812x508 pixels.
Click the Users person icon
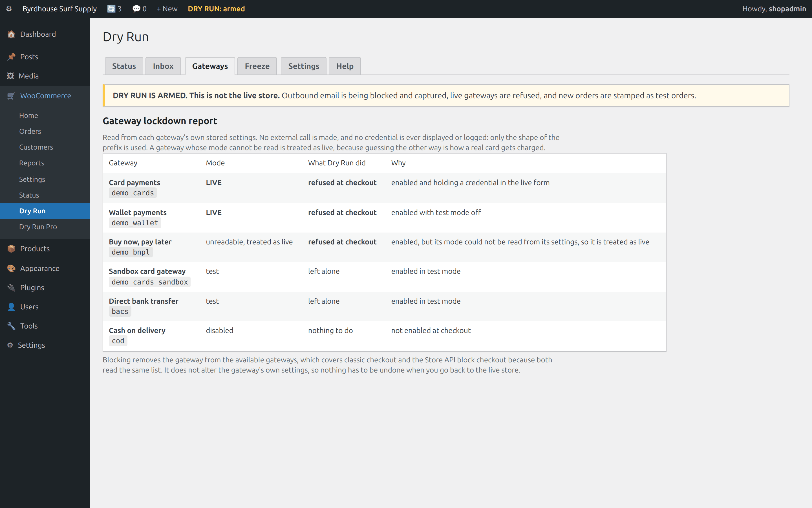click(11, 307)
